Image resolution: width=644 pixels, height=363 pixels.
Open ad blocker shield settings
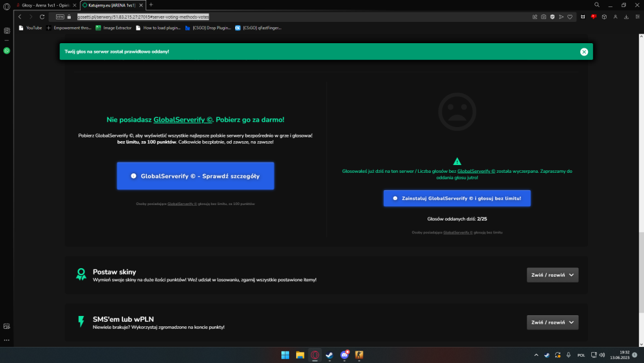(553, 17)
